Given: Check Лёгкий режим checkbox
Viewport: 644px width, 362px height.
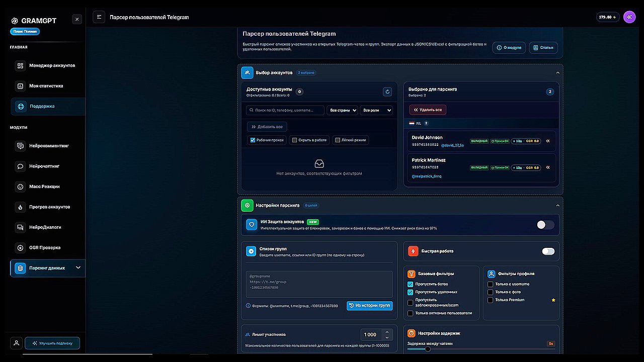Looking at the screenshot, I should click(338, 140).
